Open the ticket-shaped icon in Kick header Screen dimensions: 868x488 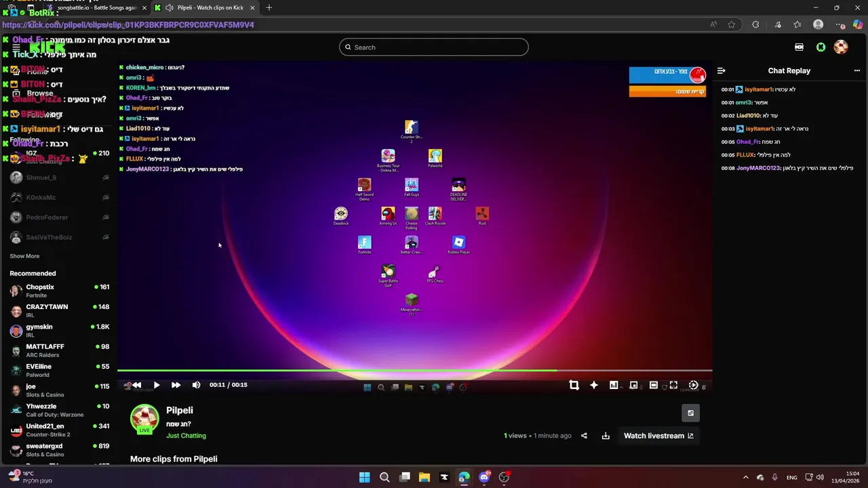[x=800, y=47]
